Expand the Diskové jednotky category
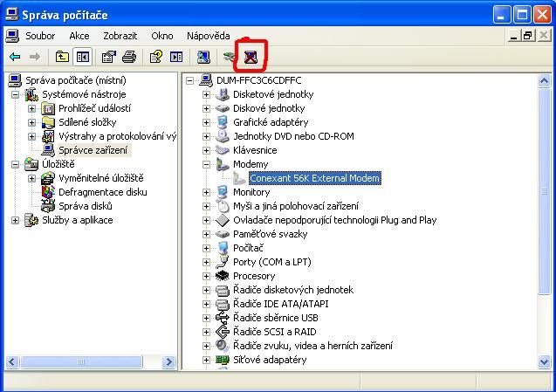The height and width of the screenshot is (392, 556). 206,108
